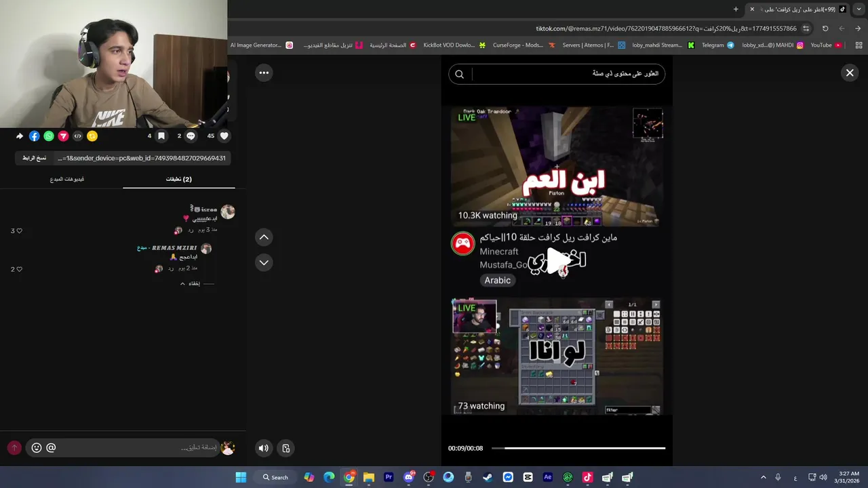Viewport: 868px width, 488px height.
Task: Reload the page in browser
Action: tap(825, 28)
